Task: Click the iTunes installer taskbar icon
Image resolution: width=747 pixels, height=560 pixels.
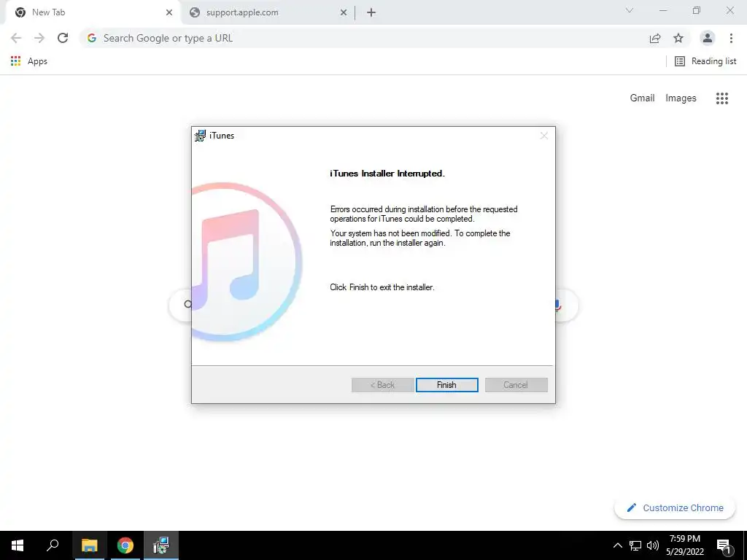Action: (x=161, y=545)
